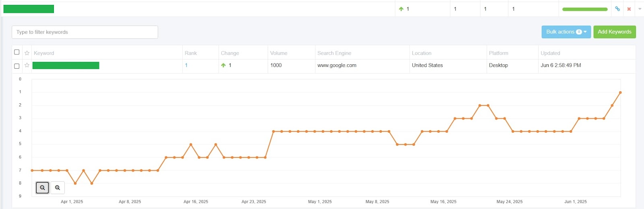Image resolution: width=644 pixels, height=209 pixels.
Task: Click the final chart data point at rank 1
Action: click(x=620, y=92)
